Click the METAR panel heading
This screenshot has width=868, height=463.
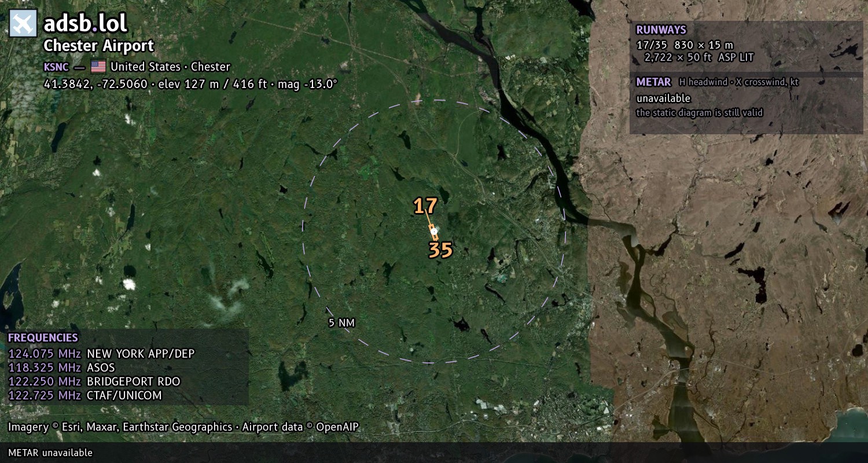tap(653, 82)
